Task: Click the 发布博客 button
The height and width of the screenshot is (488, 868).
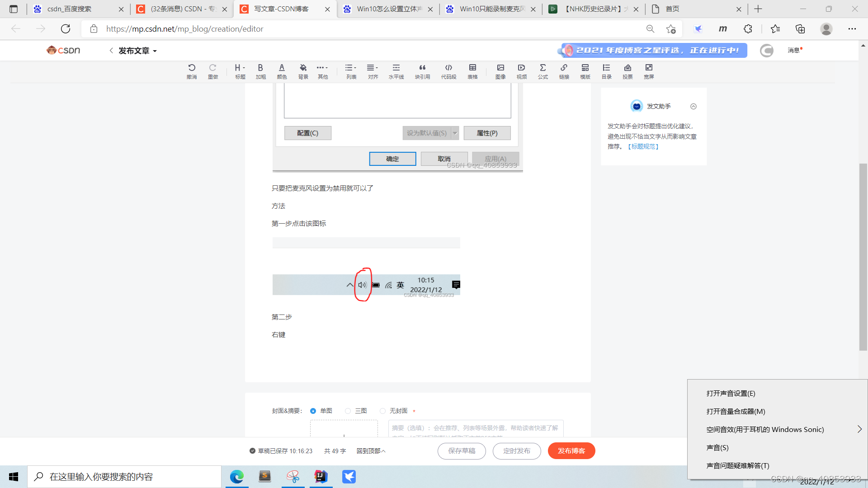Action: click(x=571, y=450)
